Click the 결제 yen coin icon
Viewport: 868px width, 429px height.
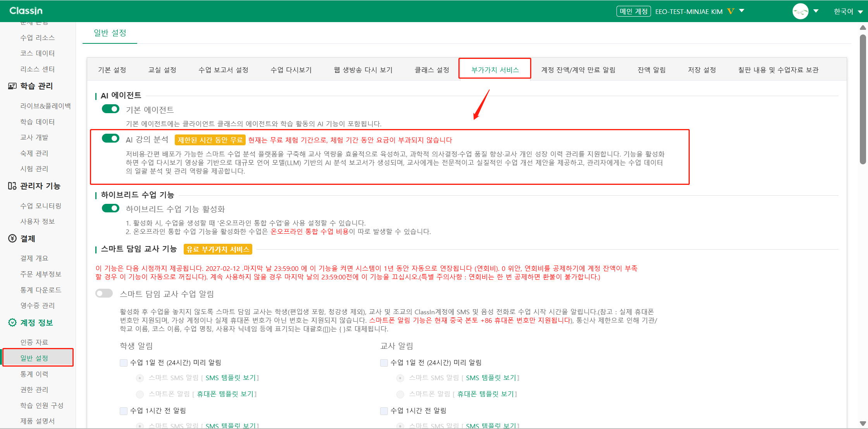[12, 238]
